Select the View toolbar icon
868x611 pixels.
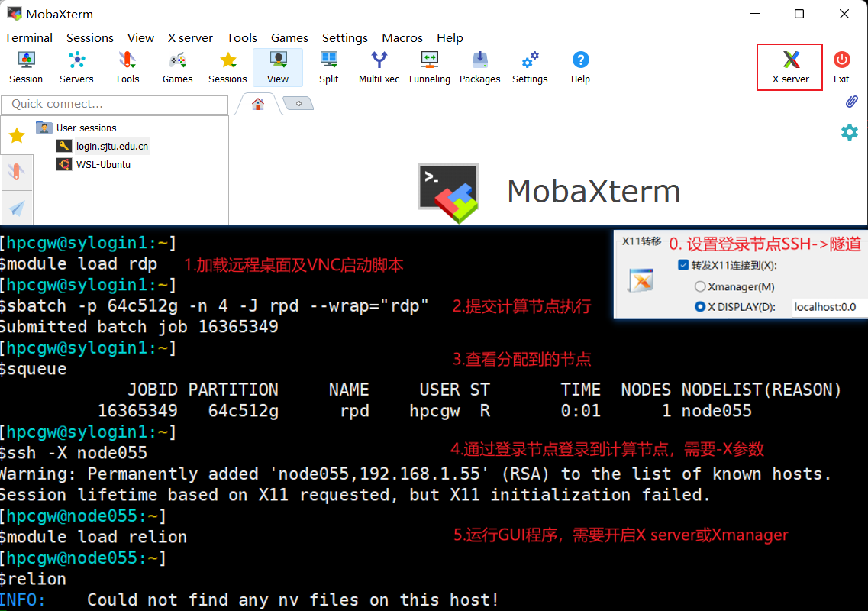tap(278, 67)
